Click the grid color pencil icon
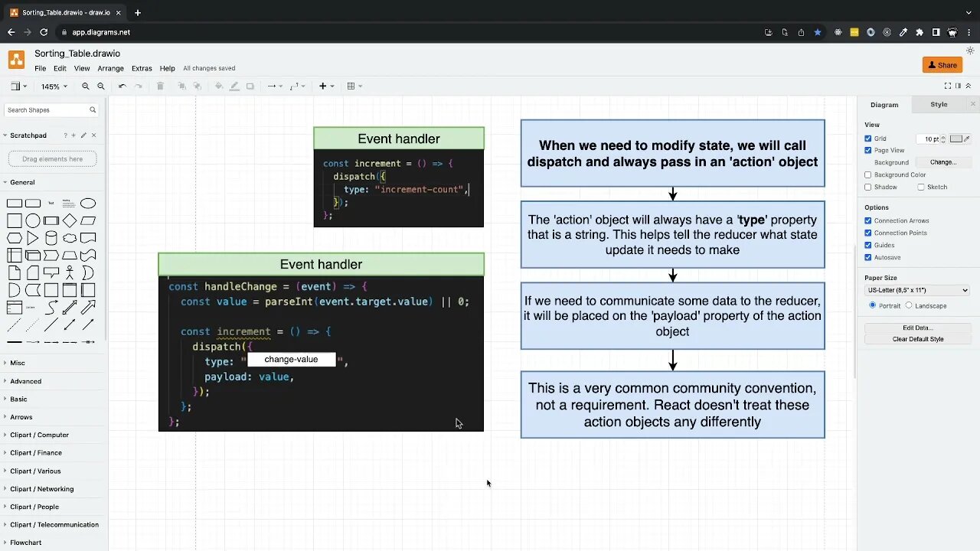980x551 pixels. [x=966, y=139]
